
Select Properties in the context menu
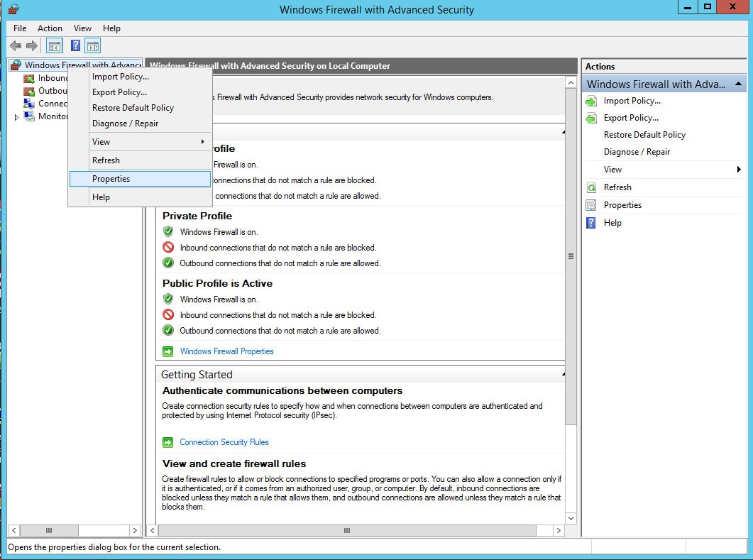(x=141, y=179)
